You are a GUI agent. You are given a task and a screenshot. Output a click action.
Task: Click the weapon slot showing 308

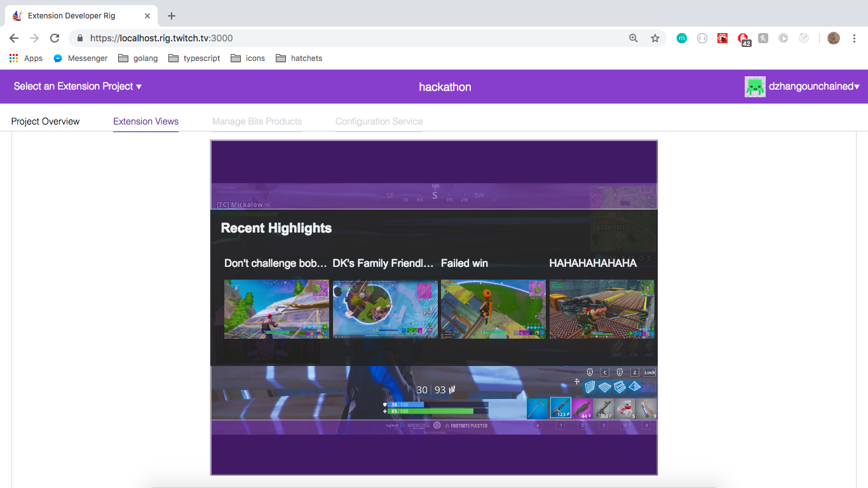604,409
